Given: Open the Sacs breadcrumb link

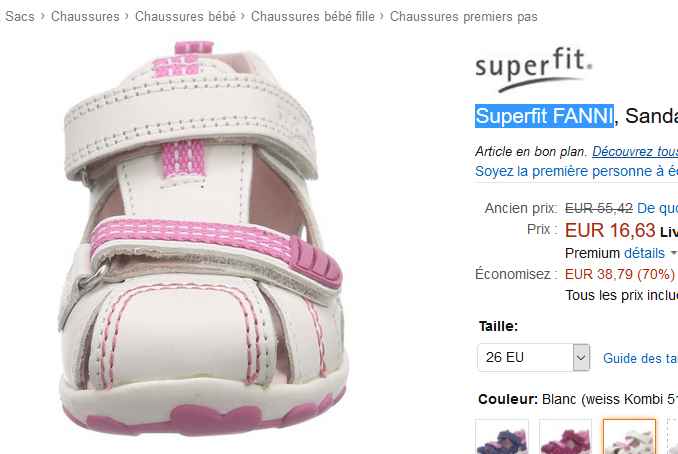Looking at the screenshot, I should tap(19, 17).
